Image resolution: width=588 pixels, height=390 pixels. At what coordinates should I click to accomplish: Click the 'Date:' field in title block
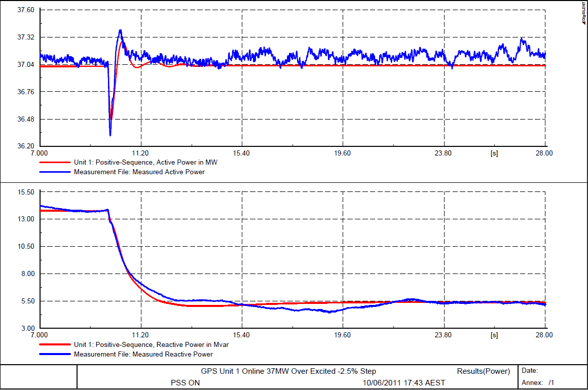(530, 371)
